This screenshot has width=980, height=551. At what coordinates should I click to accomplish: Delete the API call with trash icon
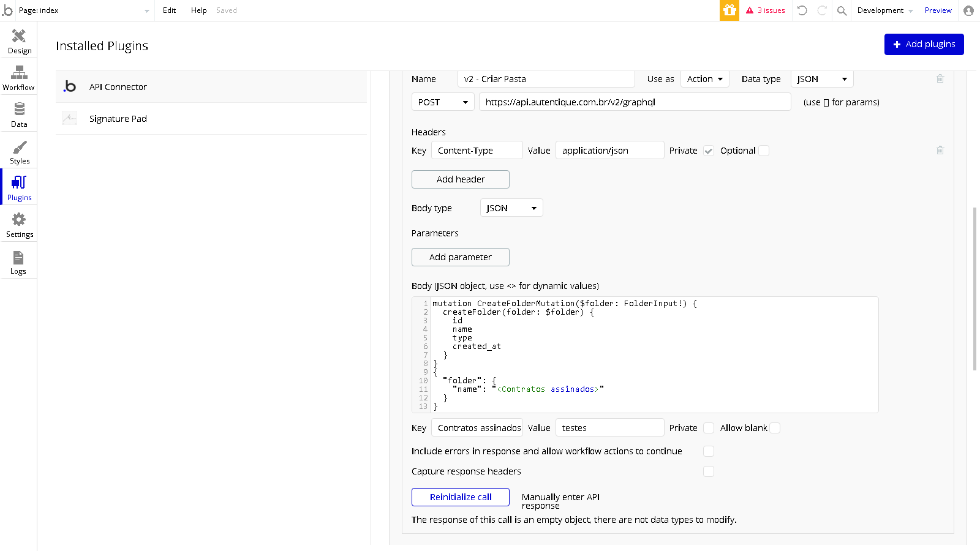(940, 78)
